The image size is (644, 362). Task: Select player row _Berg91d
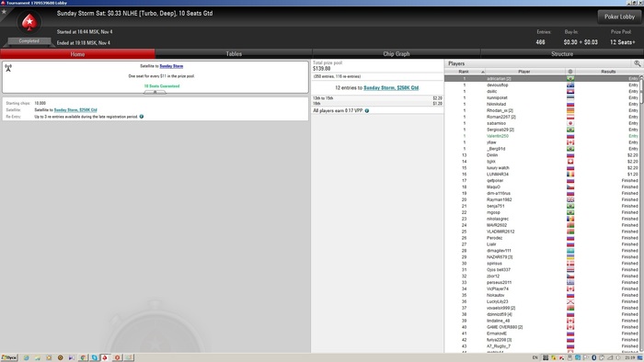(x=542, y=149)
